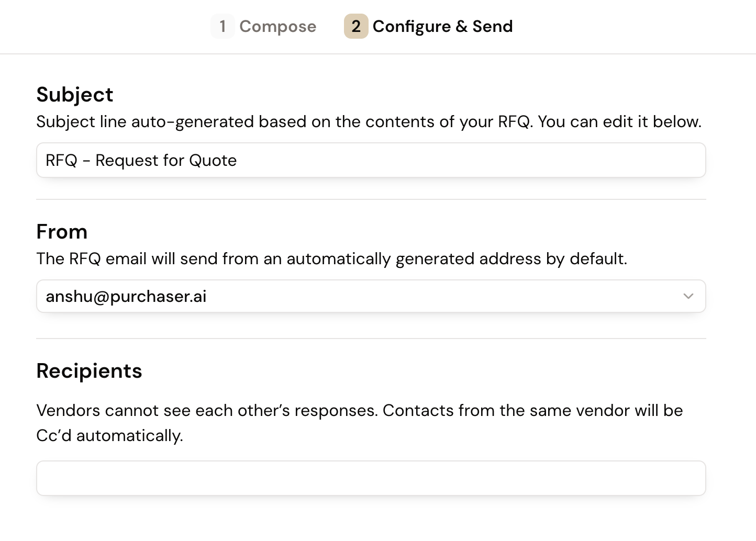
Task: Open the From address dropdown
Action: [371, 296]
